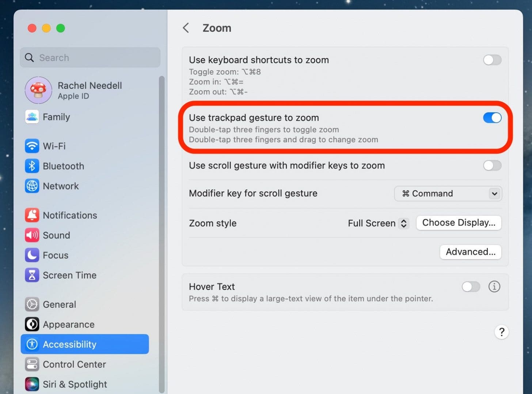The width and height of the screenshot is (532, 394).
Task: Enable keyboard shortcuts to zoom
Action: [x=492, y=60]
